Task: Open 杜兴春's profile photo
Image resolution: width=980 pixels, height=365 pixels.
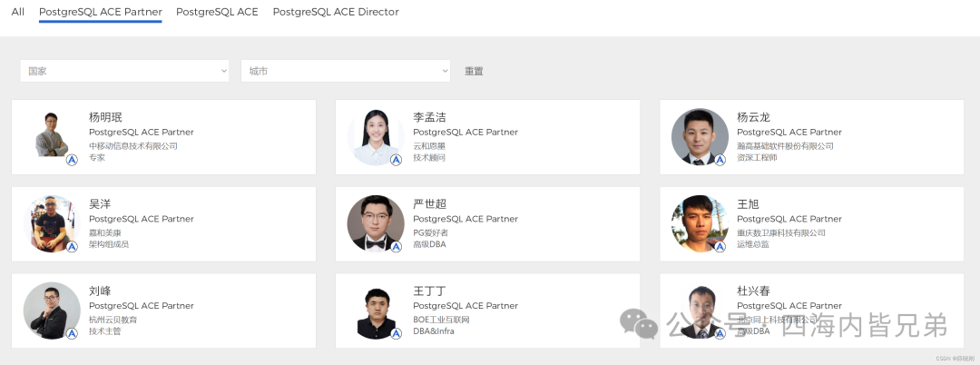Action: (x=700, y=311)
